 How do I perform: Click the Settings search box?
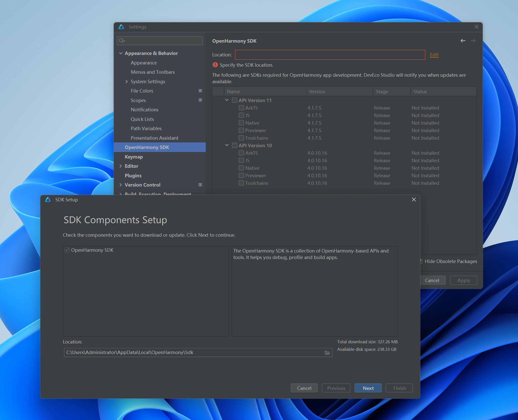(160, 41)
